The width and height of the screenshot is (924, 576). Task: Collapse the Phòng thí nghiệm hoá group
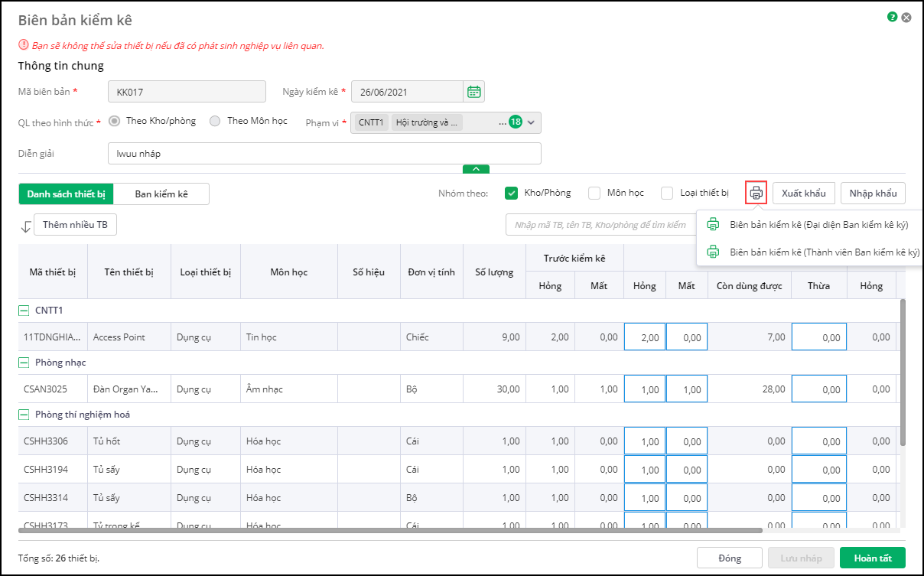[24, 415]
